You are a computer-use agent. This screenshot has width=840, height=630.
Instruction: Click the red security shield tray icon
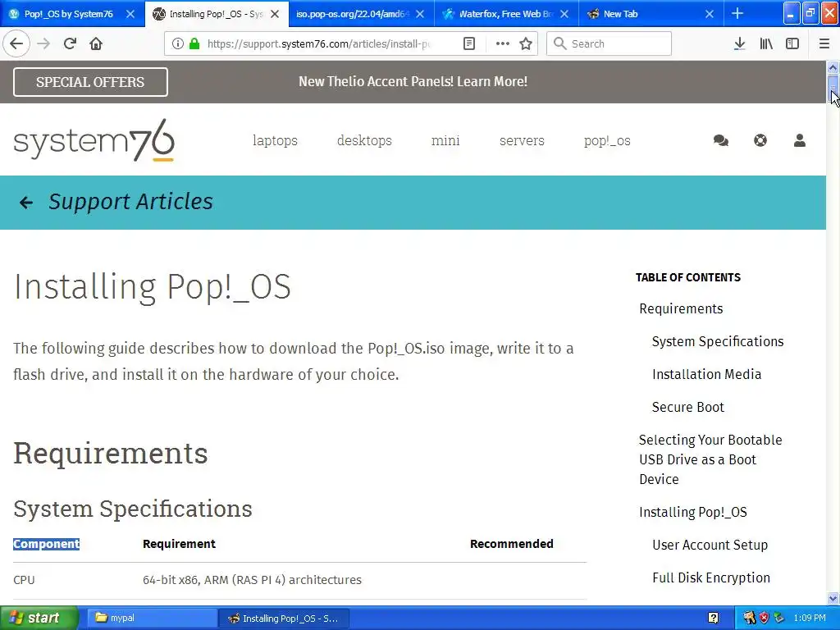[x=764, y=619]
